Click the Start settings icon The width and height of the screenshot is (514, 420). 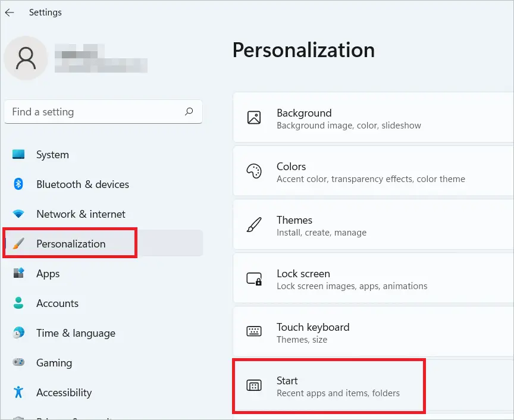255,385
